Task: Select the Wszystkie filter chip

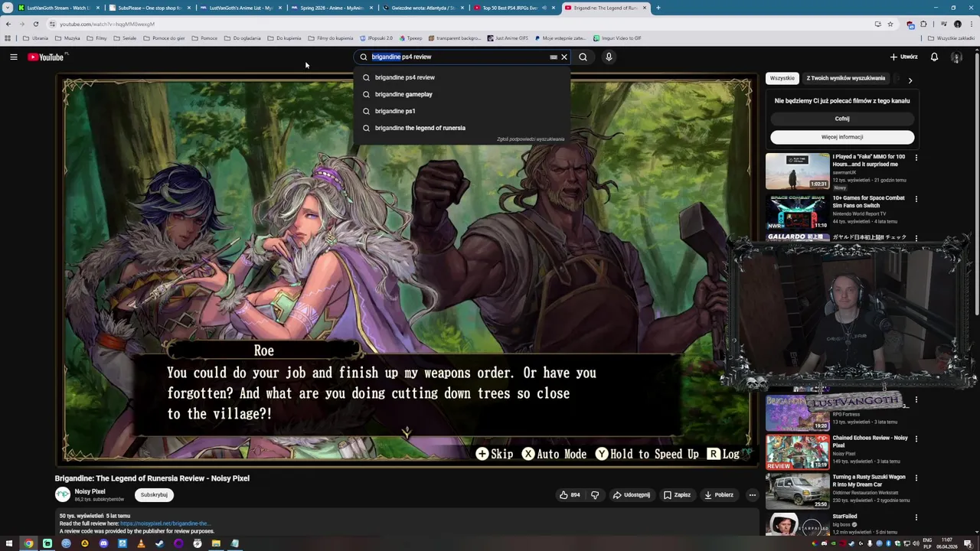Action: [782, 78]
